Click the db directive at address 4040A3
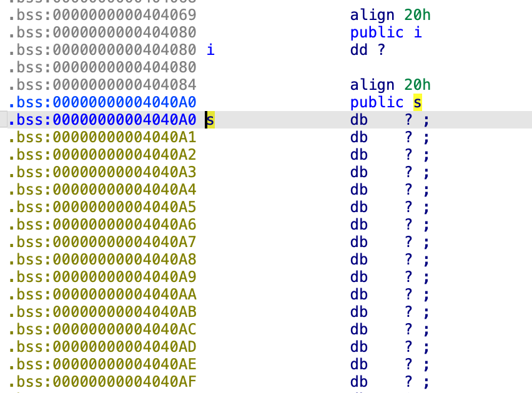The image size is (532, 393). pyautogui.click(x=359, y=172)
